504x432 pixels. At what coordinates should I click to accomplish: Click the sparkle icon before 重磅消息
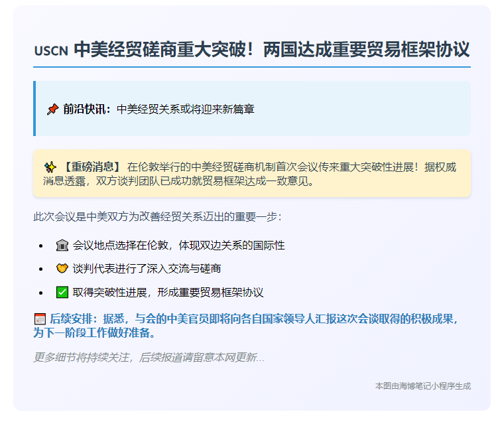pos(50,167)
